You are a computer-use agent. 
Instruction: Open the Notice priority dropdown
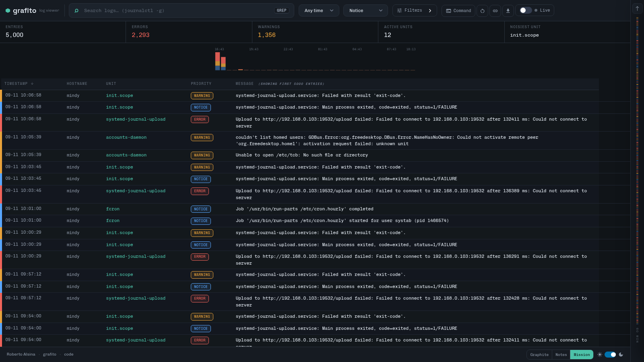(x=365, y=10)
